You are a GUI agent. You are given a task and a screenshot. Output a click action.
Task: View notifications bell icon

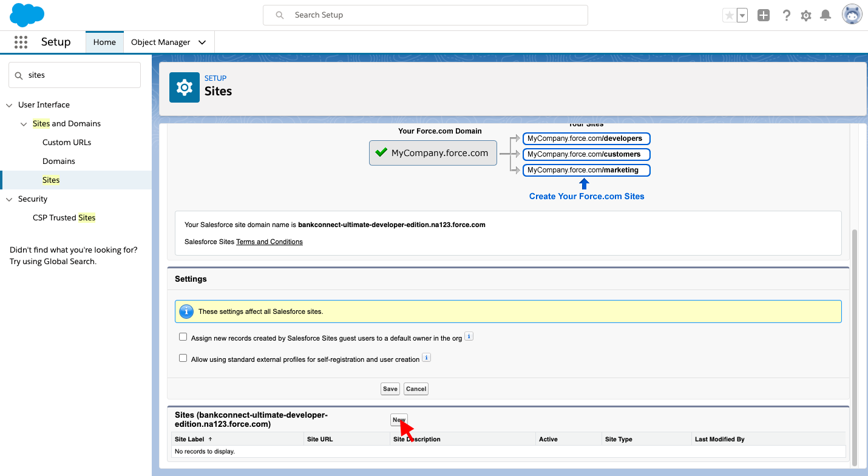826,15
